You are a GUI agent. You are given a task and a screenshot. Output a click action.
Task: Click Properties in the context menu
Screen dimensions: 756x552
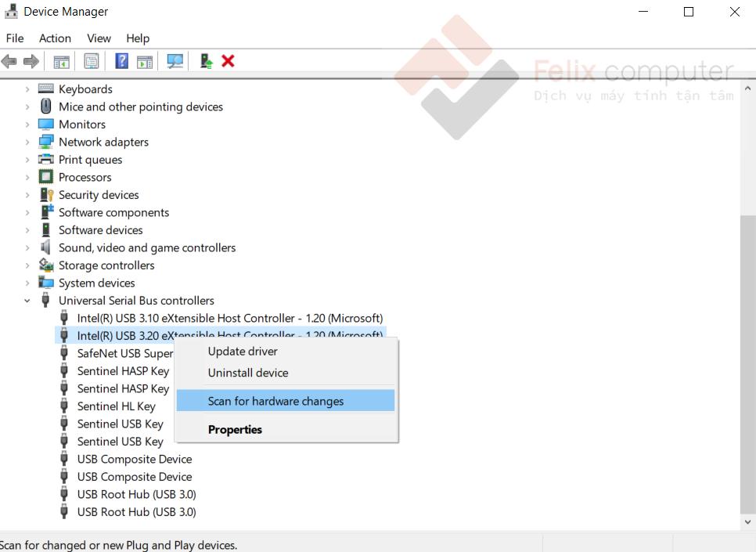click(x=235, y=429)
